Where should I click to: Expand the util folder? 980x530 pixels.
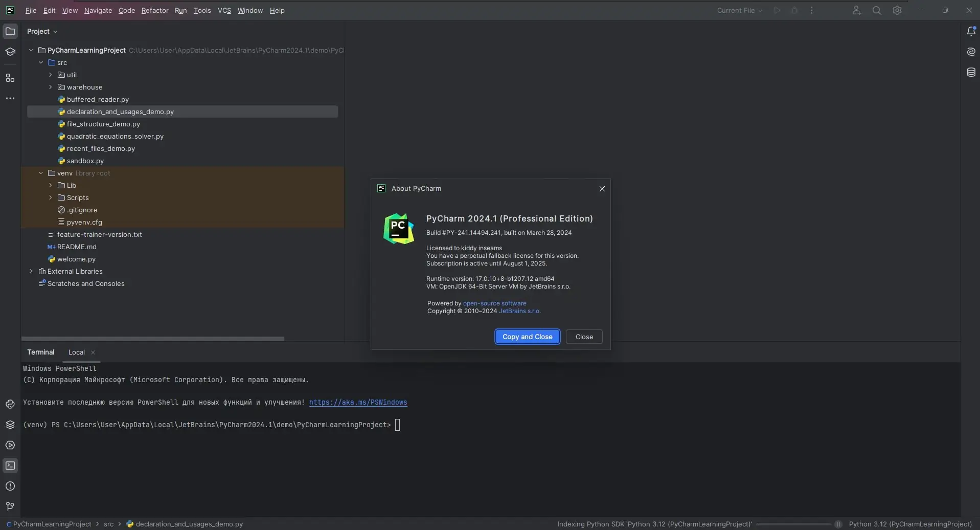51,75
